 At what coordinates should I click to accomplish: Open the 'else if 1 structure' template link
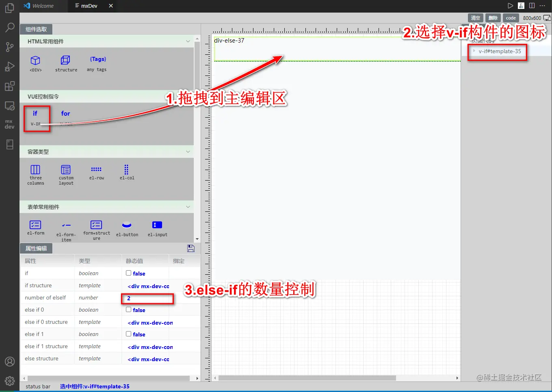150,347
